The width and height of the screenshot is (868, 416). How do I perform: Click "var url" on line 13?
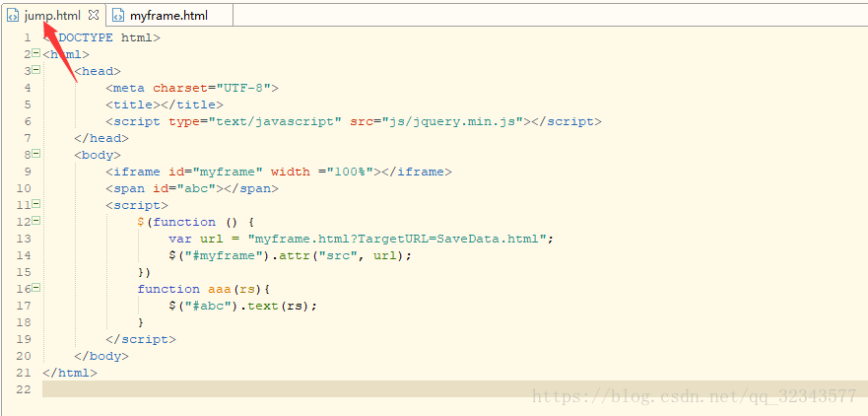196,239
